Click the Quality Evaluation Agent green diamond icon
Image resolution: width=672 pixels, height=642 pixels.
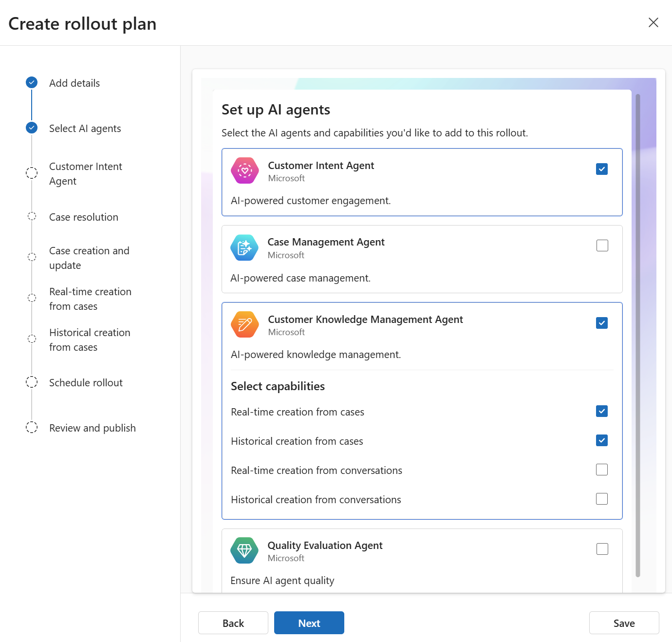tap(244, 550)
